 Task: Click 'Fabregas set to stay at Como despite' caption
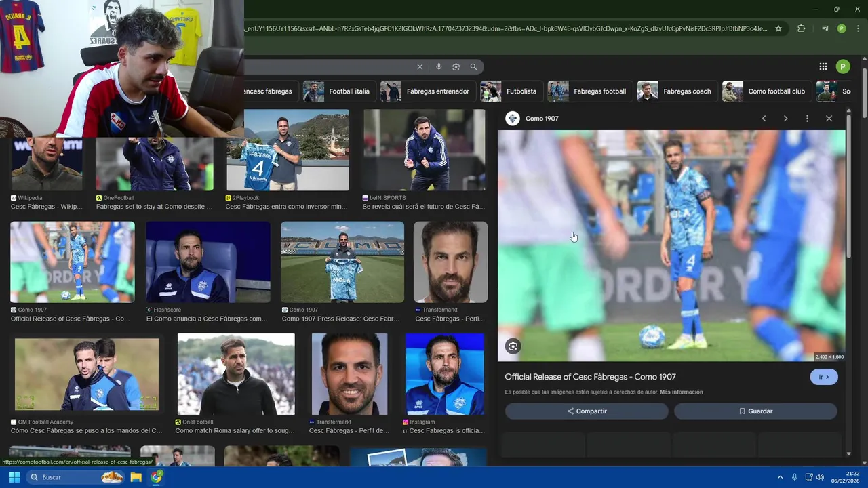click(x=155, y=207)
